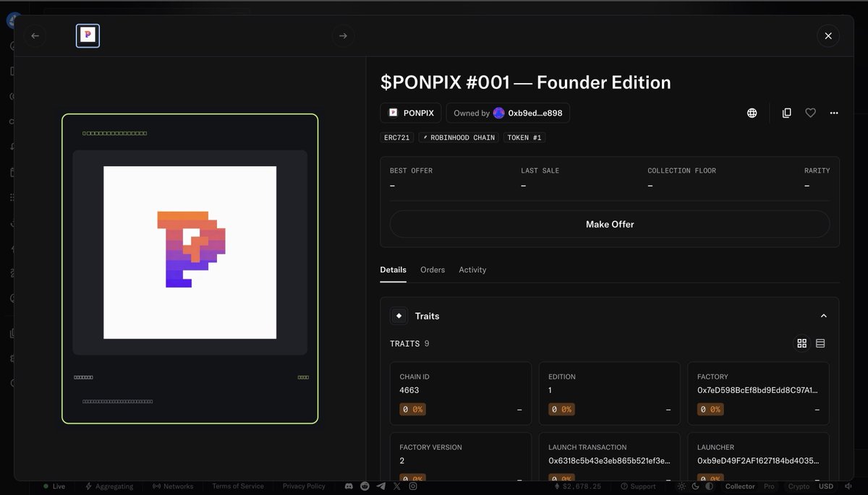This screenshot has width=868, height=495.
Task: Click the ERC721 tag
Action: coord(396,137)
